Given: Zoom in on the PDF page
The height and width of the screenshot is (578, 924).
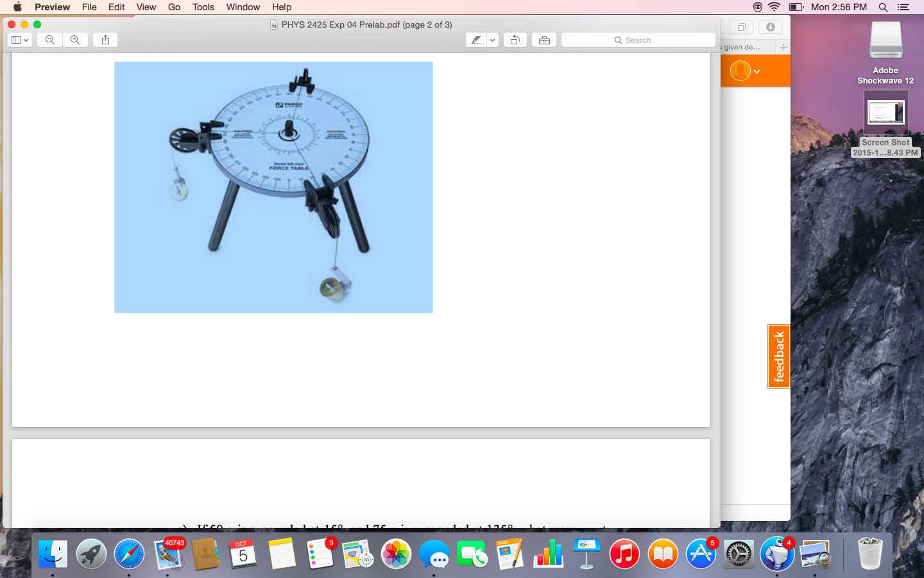Looking at the screenshot, I should (x=75, y=39).
